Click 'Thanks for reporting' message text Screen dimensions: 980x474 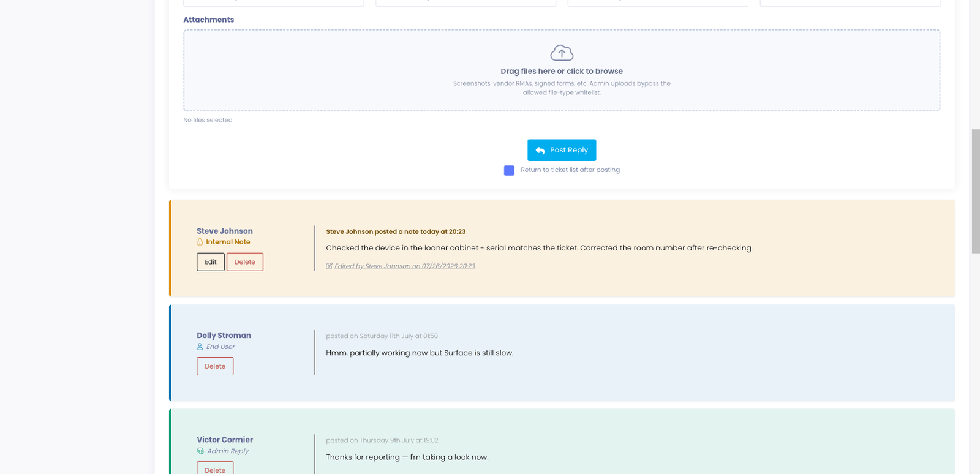(x=407, y=457)
